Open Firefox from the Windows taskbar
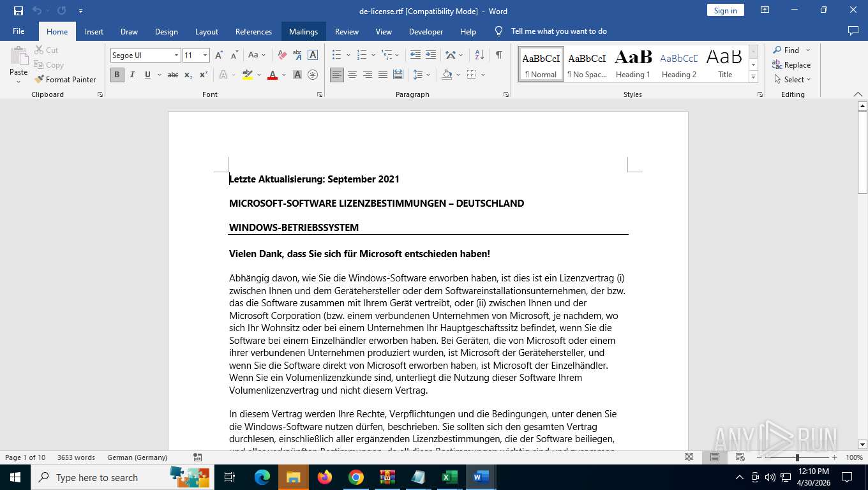The image size is (868, 490). click(x=325, y=477)
